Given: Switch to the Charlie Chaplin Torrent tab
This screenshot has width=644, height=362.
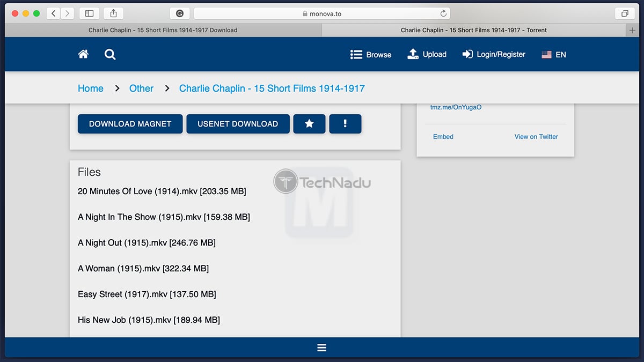Looking at the screenshot, I should [x=473, y=31].
